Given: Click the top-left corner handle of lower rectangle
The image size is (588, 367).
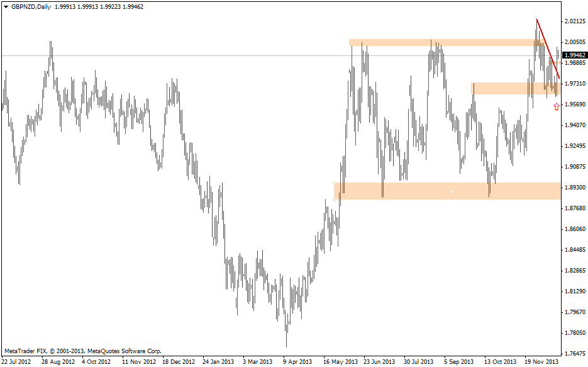Looking at the screenshot, I should coord(335,183).
